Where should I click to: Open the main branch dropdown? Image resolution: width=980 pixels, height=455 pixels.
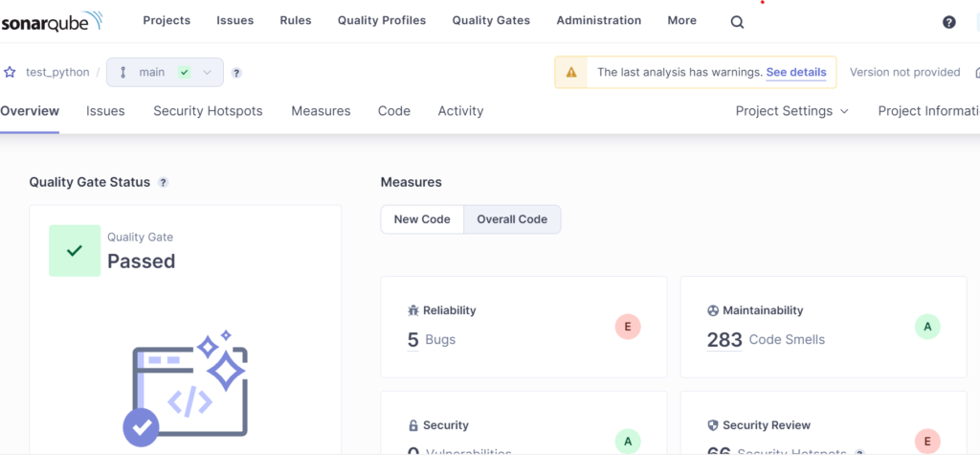click(x=165, y=72)
